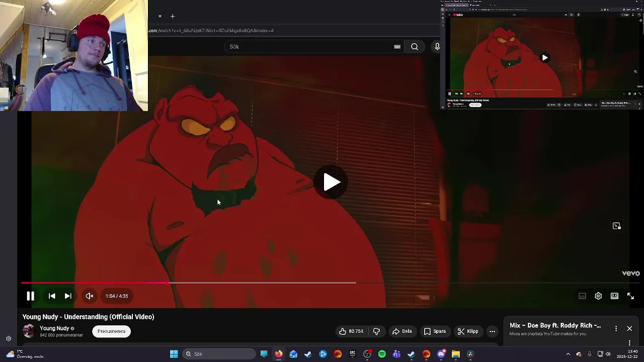Click the 1:04 / 4:35 time display
The width and height of the screenshot is (644, 362).
coord(117,296)
